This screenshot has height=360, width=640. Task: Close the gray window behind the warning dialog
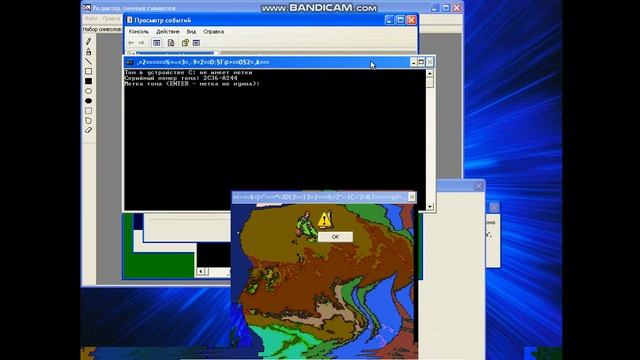point(478,186)
